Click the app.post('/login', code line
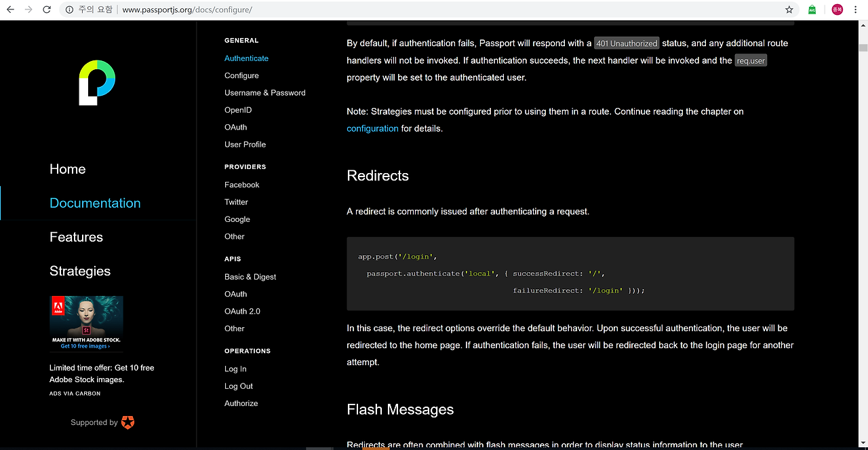Screen dimensions: 868x450 pos(397,257)
